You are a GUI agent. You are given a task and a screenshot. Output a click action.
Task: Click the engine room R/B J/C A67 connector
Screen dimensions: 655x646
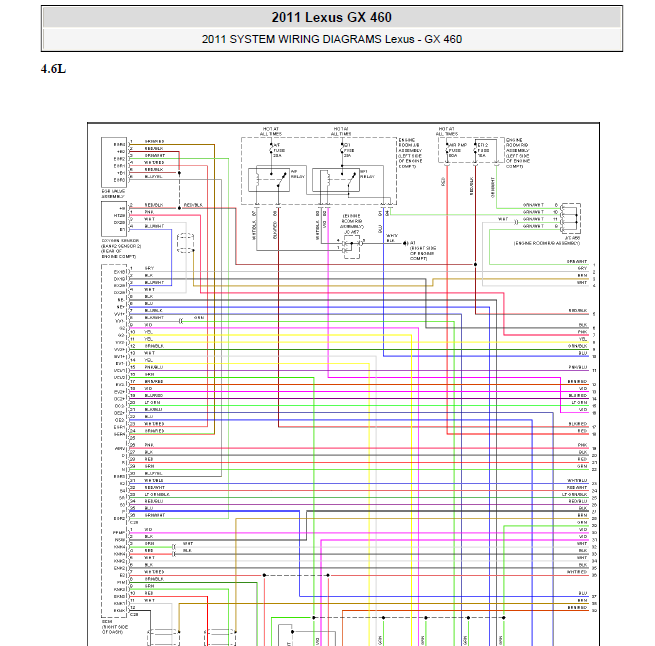[x=352, y=247]
